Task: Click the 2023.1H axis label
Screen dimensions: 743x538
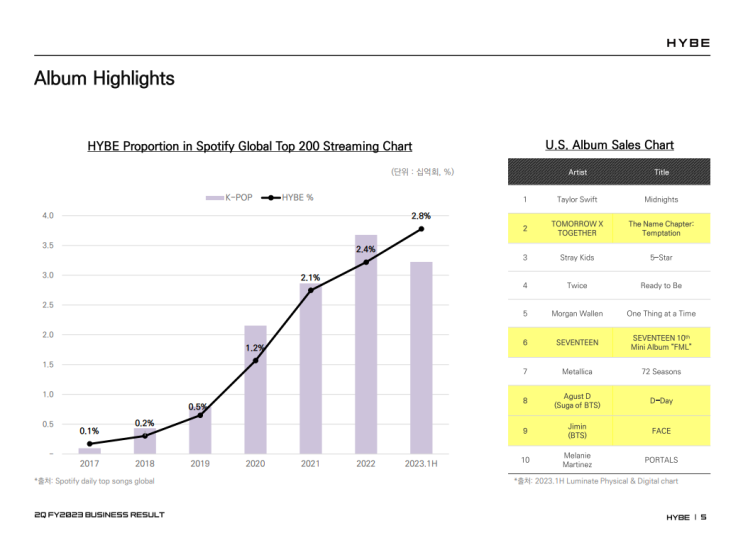Action: (421, 464)
